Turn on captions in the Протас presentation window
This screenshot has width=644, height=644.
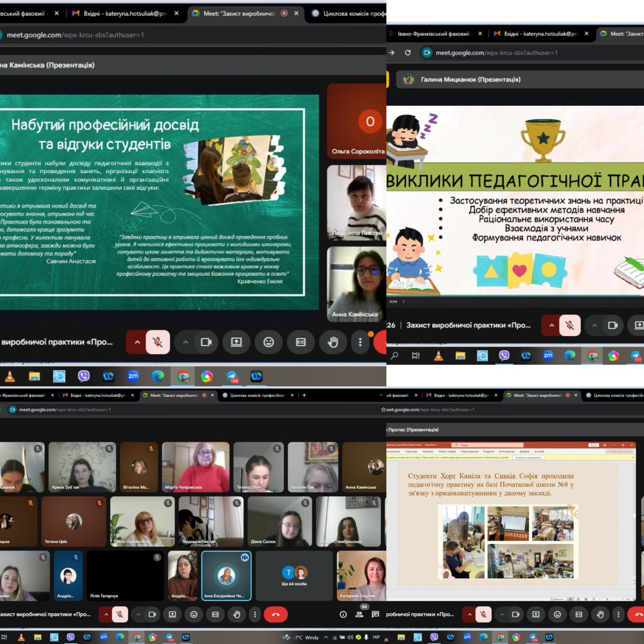[579, 614]
